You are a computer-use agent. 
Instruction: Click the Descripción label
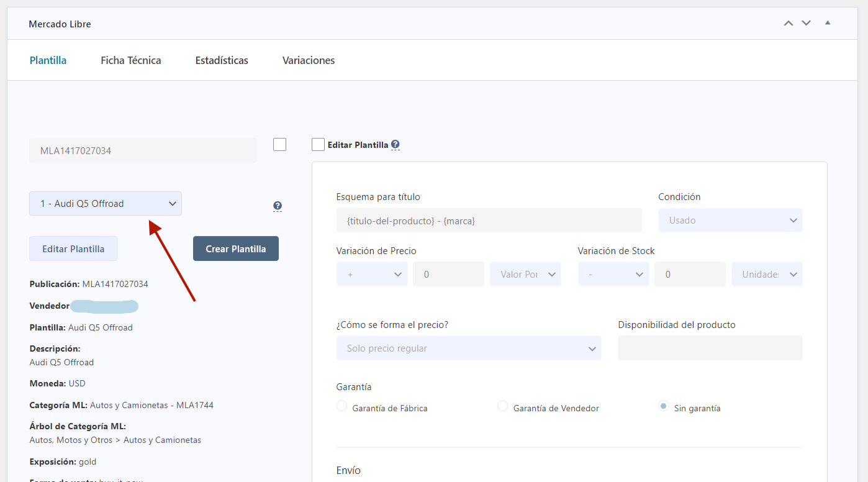click(55, 348)
